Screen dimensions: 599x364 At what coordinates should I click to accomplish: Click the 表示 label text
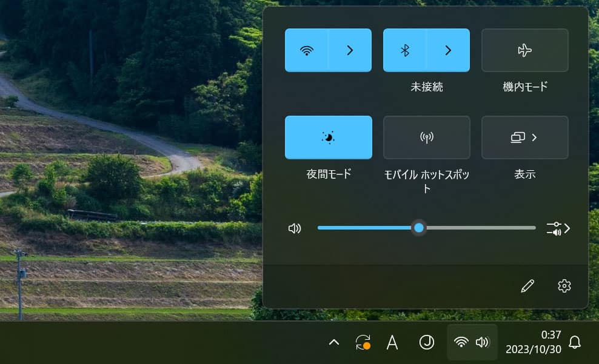(525, 174)
